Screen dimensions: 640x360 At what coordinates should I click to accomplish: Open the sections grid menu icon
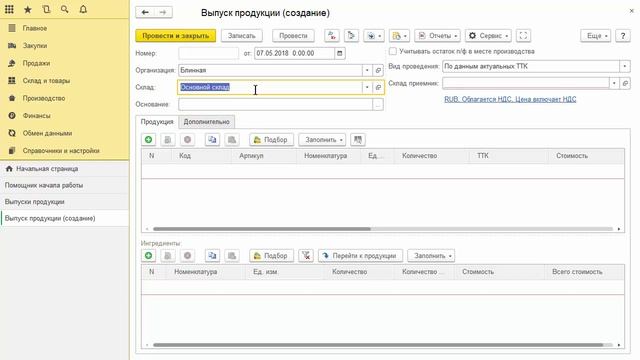(9, 9)
